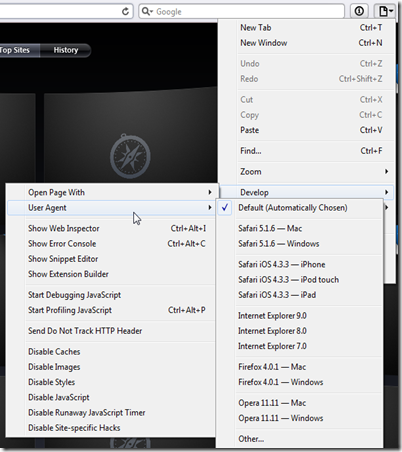Expand Open Page With submenu
Screen dimensions: 402x452
[112, 192]
